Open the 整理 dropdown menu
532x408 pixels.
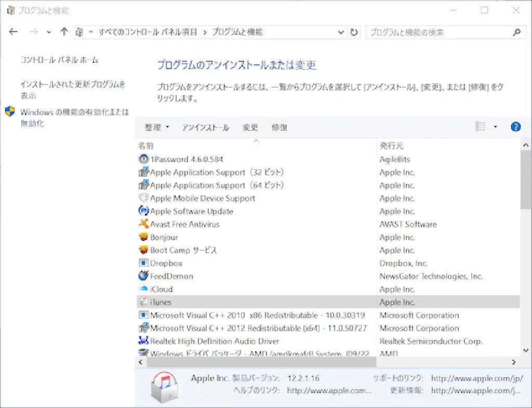pyautogui.click(x=157, y=127)
